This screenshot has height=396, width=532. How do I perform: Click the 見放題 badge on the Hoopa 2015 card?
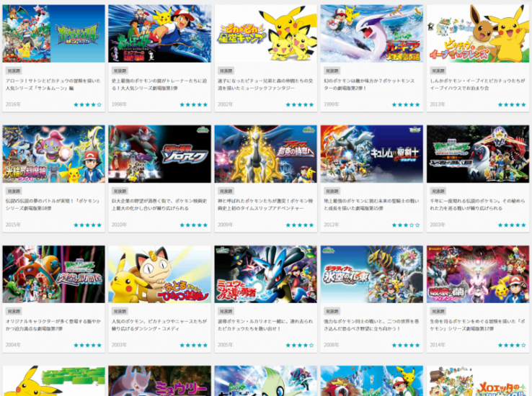pyautogui.click(x=14, y=191)
